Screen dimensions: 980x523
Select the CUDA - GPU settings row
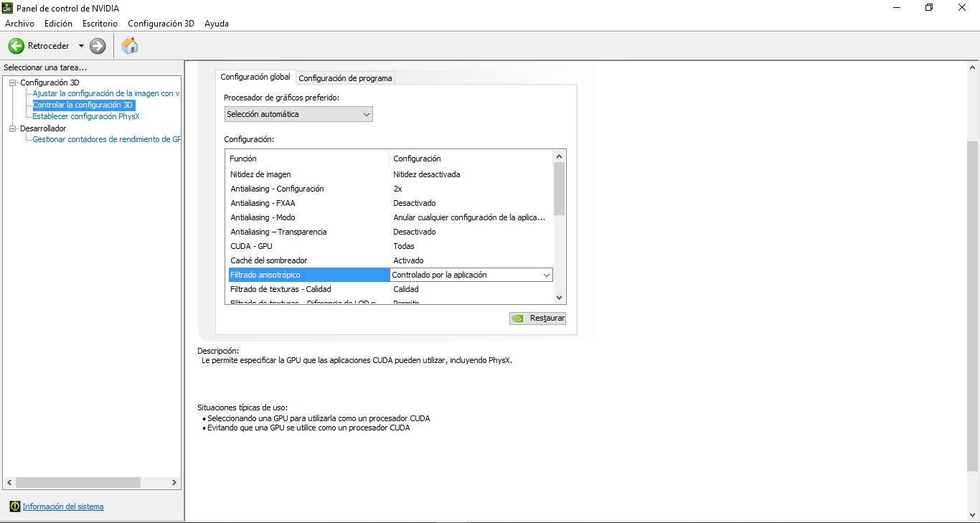click(308, 246)
